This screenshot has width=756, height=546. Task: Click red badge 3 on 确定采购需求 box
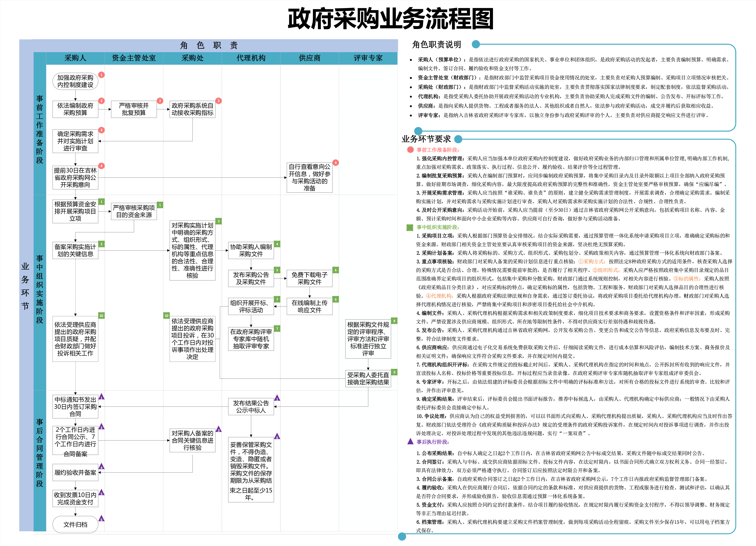point(101,130)
